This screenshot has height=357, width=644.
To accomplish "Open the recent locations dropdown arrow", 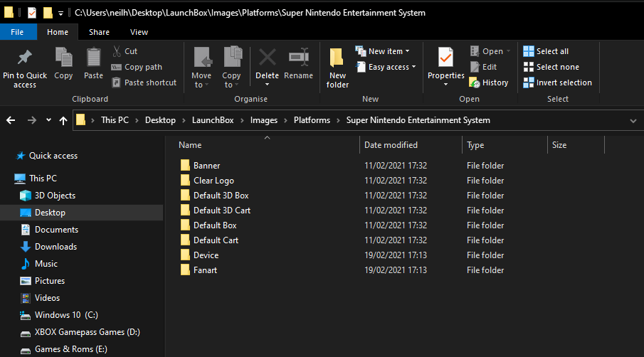I will [x=48, y=119].
